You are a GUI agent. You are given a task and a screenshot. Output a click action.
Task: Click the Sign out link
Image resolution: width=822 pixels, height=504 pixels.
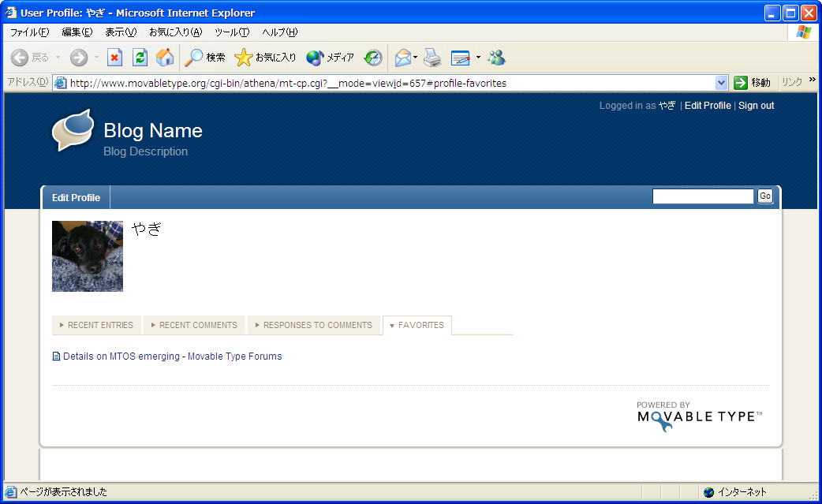[x=756, y=106]
